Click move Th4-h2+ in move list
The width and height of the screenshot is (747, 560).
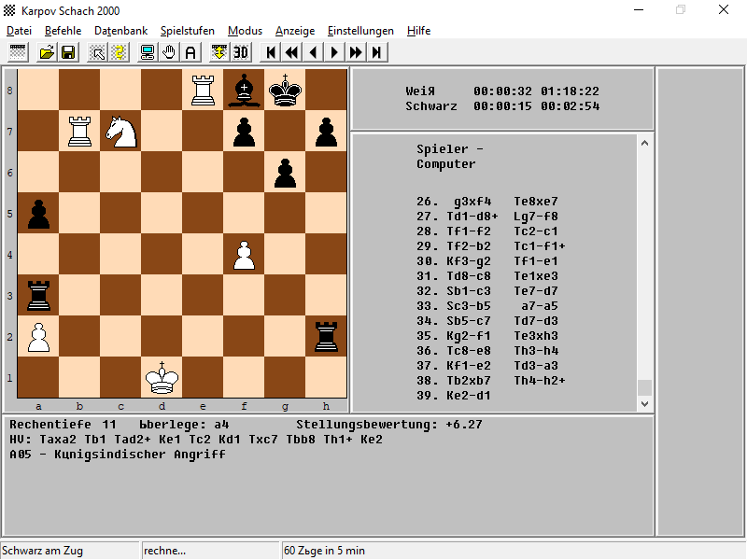click(540, 381)
